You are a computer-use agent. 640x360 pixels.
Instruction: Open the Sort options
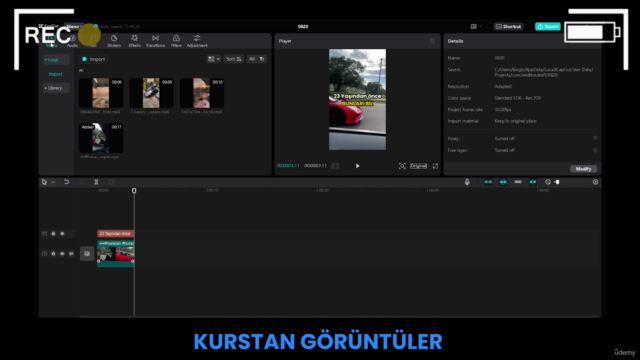pos(234,59)
